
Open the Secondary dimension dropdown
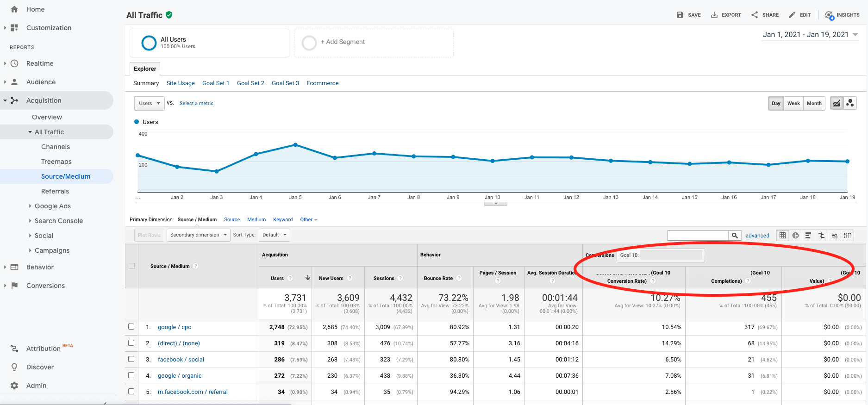pos(198,235)
